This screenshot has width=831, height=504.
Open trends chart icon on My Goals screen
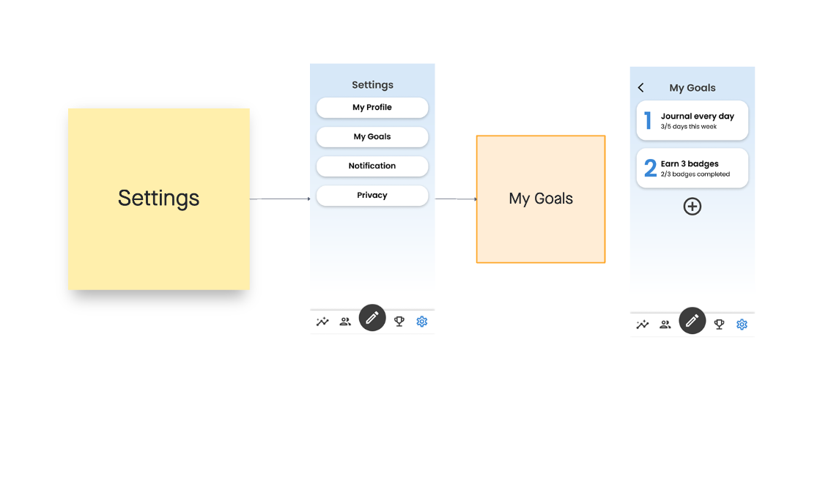[643, 325]
